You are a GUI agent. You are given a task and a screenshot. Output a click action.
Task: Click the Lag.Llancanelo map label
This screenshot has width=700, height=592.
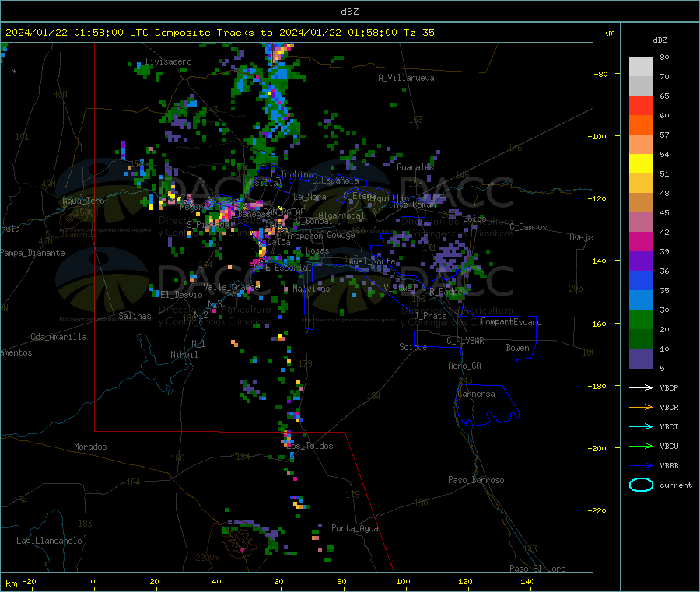pos(49,541)
